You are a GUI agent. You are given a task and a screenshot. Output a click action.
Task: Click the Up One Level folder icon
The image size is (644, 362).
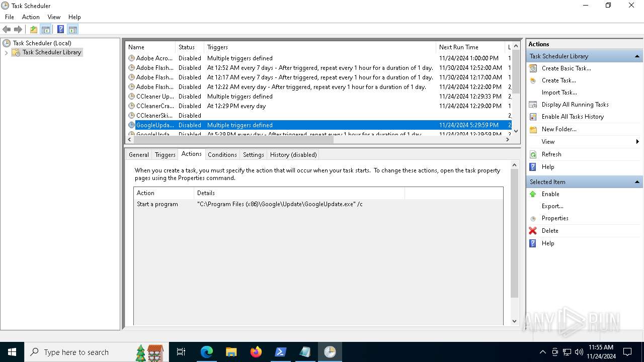pyautogui.click(x=34, y=29)
